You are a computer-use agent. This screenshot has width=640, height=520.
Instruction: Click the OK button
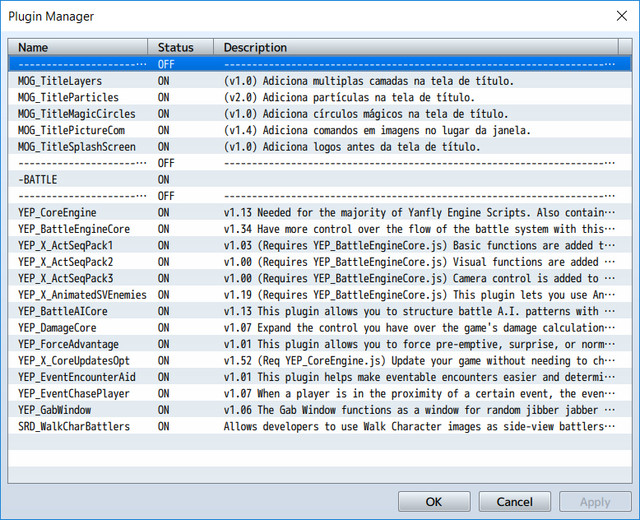(x=434, y=502)
